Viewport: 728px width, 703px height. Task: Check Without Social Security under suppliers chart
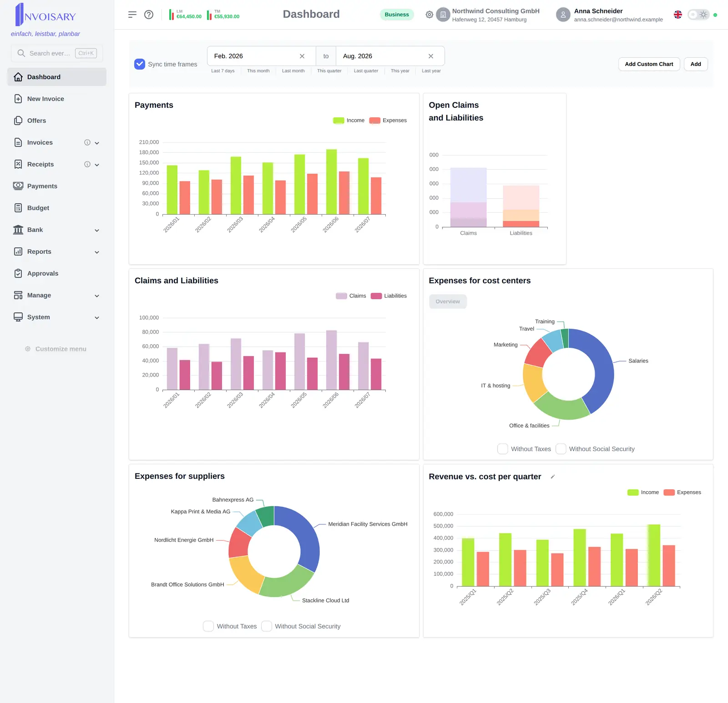(x=267, y=626)
